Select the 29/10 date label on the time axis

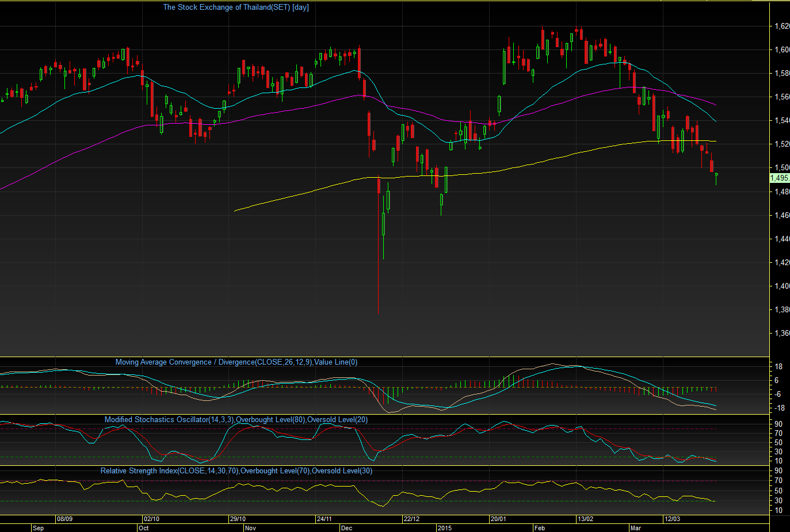(x=238, y=519)
